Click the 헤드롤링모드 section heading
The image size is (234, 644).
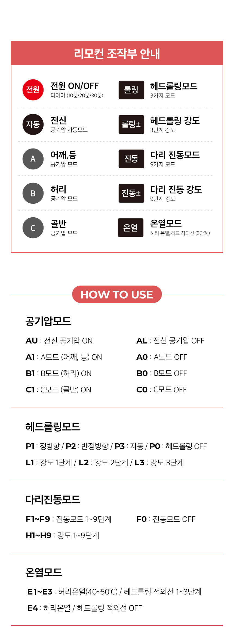click(53, 426)
